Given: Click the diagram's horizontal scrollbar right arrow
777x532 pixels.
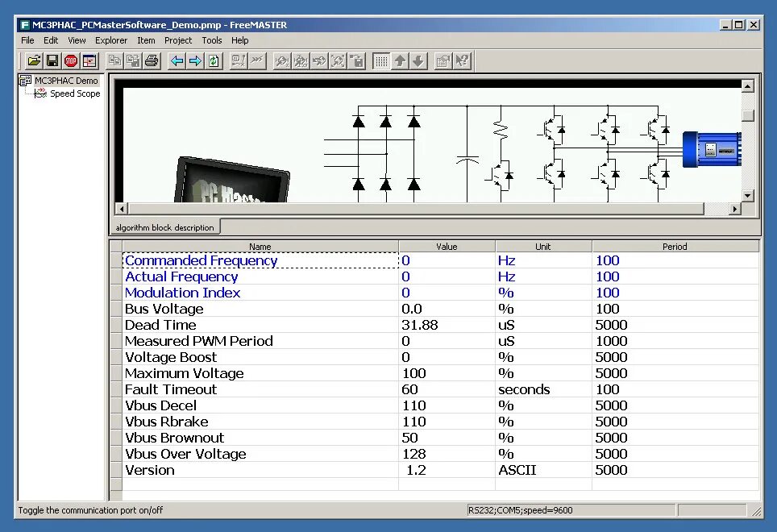Looking at the screenshot, I should pyautogui.click(x=735, y=209).
